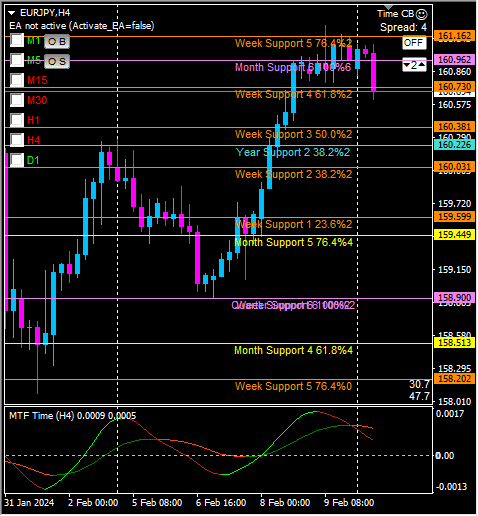Click the 0.0017 indicator scale value
This screenshot has height=516, width=478.
pyautogui.click(x=450, y=414)
